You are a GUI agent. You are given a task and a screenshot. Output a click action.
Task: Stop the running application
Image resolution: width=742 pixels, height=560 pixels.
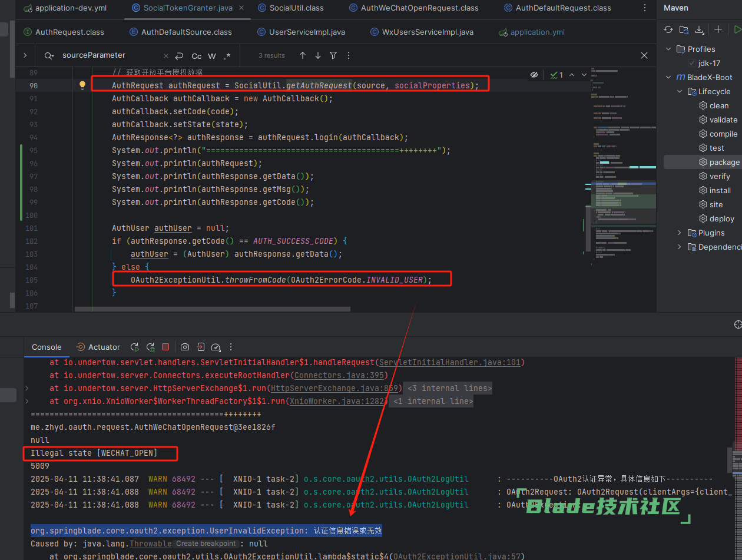pos(165,347)
